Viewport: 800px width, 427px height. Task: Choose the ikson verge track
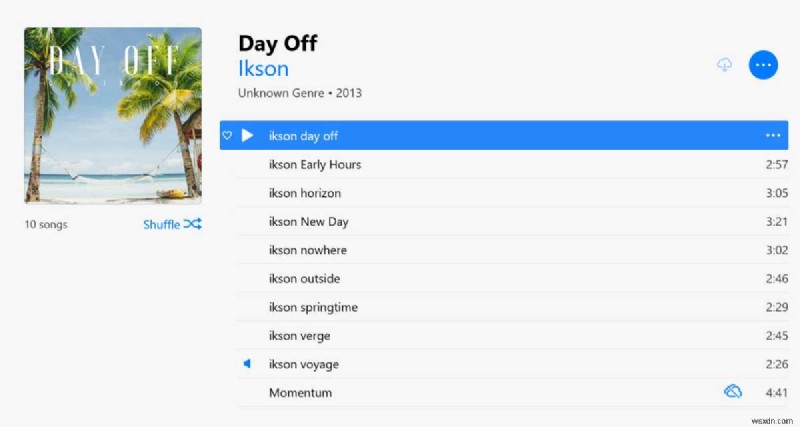tap(299, 336)
